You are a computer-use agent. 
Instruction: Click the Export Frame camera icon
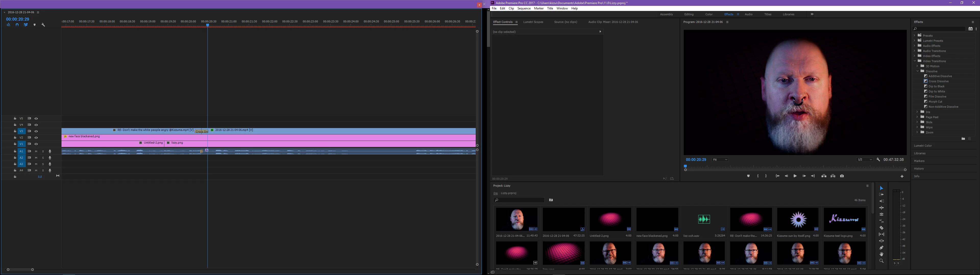click(x=842, y=176)
